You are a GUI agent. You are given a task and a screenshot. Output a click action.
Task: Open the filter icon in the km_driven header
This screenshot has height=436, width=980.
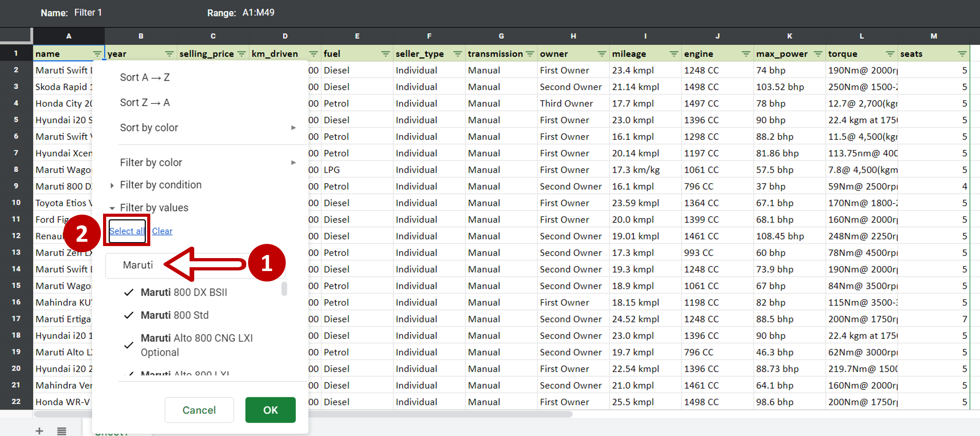(314, 54)
